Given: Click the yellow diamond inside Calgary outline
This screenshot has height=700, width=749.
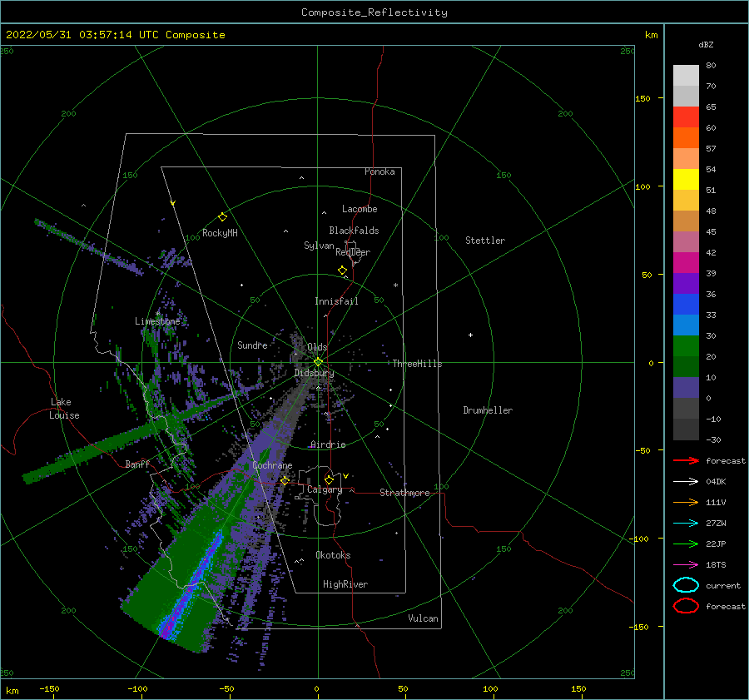Looking at the screenshot, I should coord(329,479).
